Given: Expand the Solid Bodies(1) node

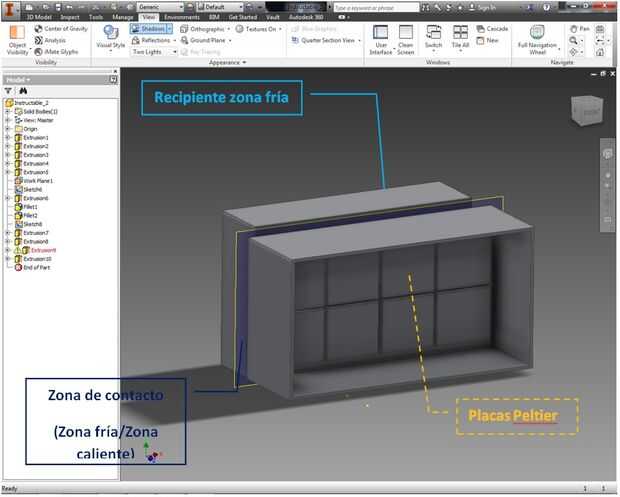Looking at the screenshot, I should pyautogui.click(x=7, y=111).
